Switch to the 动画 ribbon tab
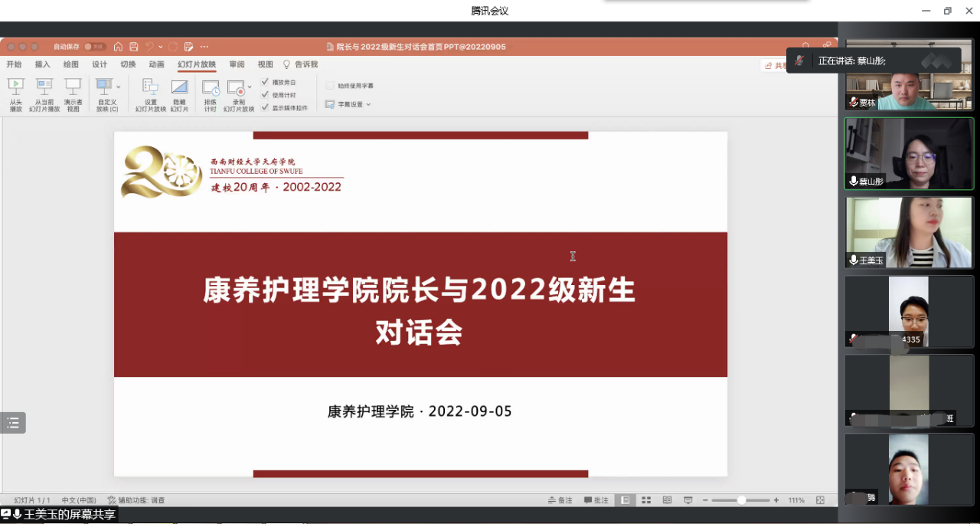This screenshot has height=524, width=980. (x=156, y=64)
